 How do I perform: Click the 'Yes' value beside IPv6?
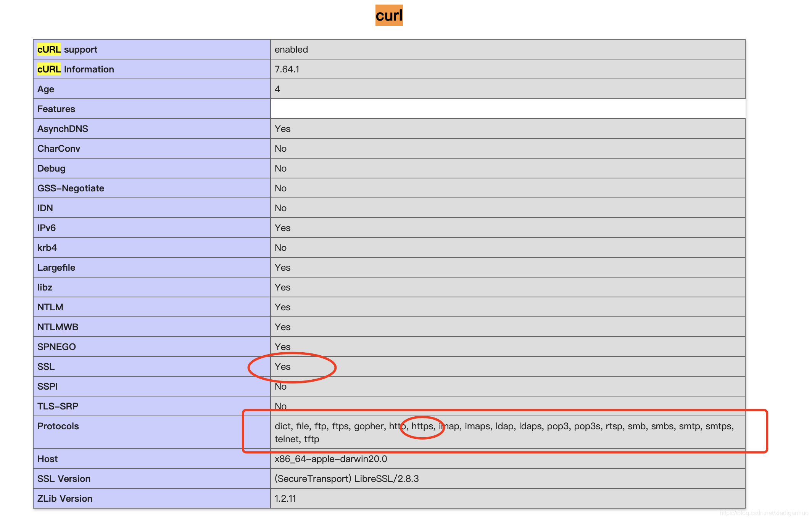tap(282, 228)
